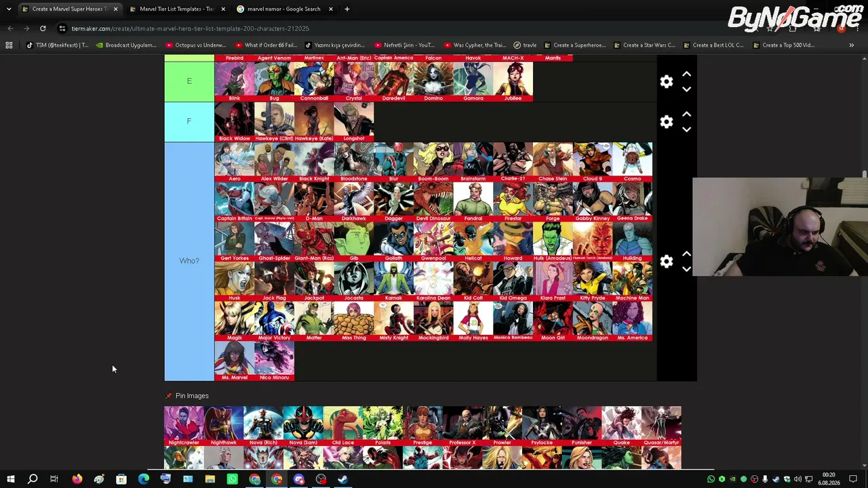868x488 pixels.
Task: Pick the Old Lace image from the pool
Action: coord(343,426)
